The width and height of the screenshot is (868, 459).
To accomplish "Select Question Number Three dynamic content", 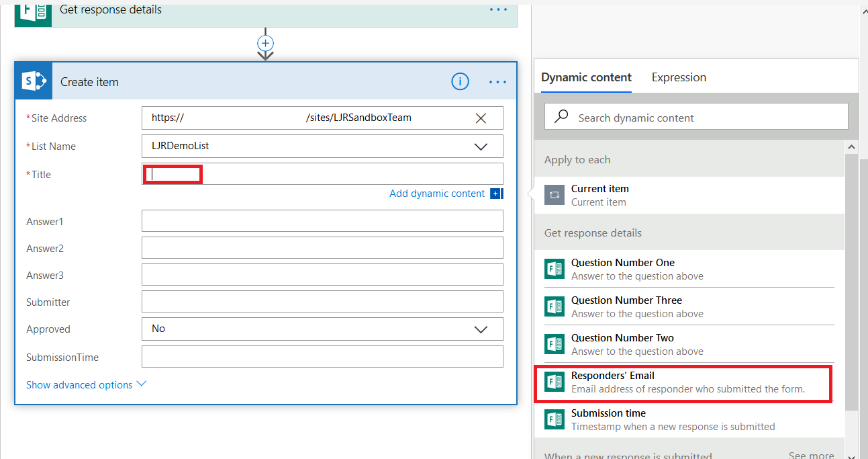I will [689, 306].
